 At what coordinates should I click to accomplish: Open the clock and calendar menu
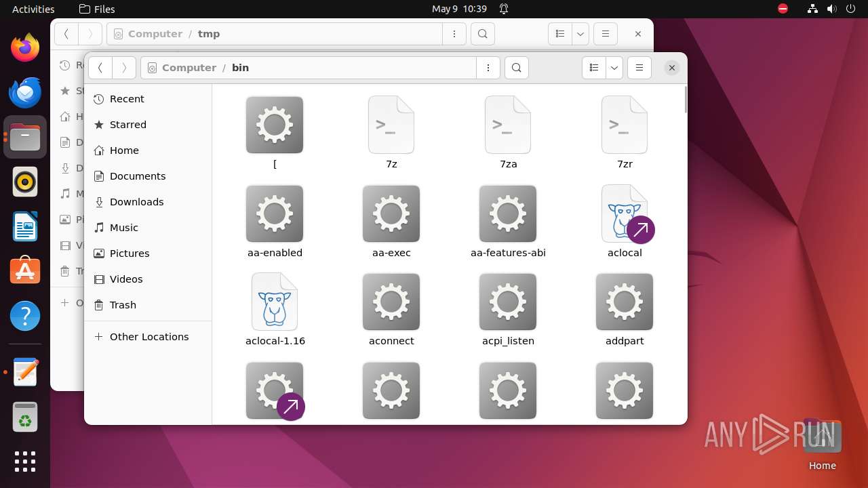(x=460, y=9)
